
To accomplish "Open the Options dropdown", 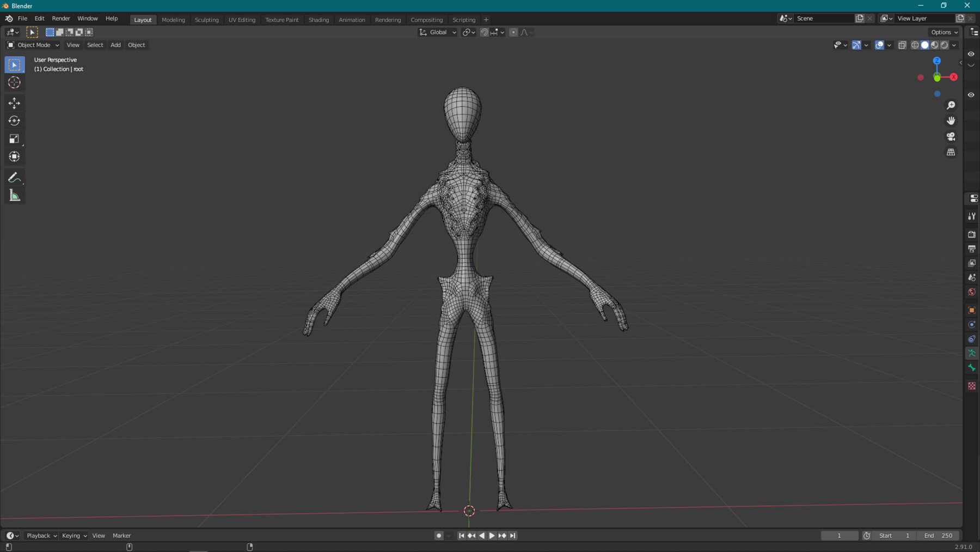I will [x=944, y=32].
